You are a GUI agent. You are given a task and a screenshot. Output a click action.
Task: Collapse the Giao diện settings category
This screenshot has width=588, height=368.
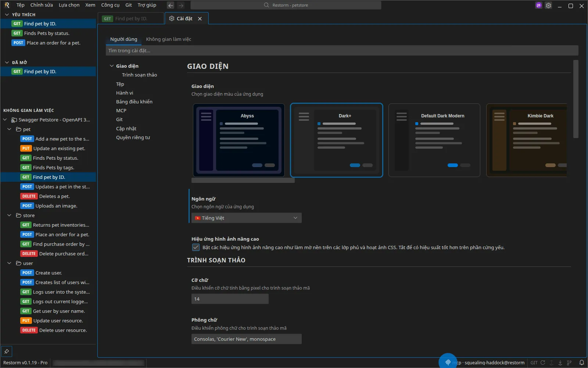pyautogui.click(x=112, y=66)
